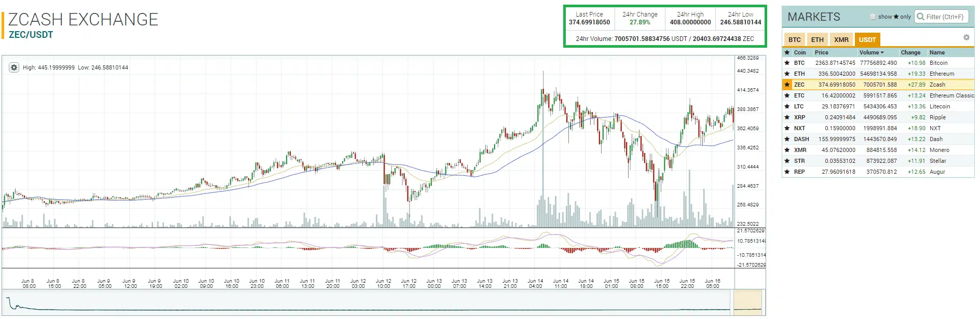Star the XMR market row
980x319 pixels.
tap(787, 150)
